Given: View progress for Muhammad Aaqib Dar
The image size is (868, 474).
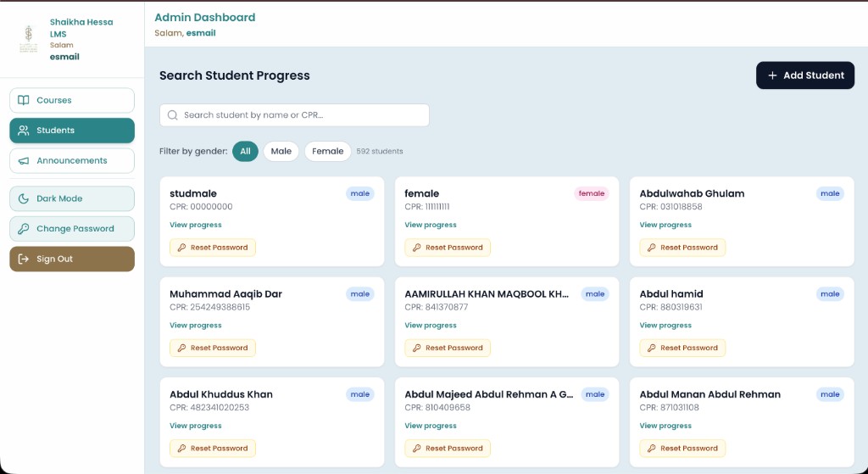Looking at the screenshot, I should click(196, 325).
